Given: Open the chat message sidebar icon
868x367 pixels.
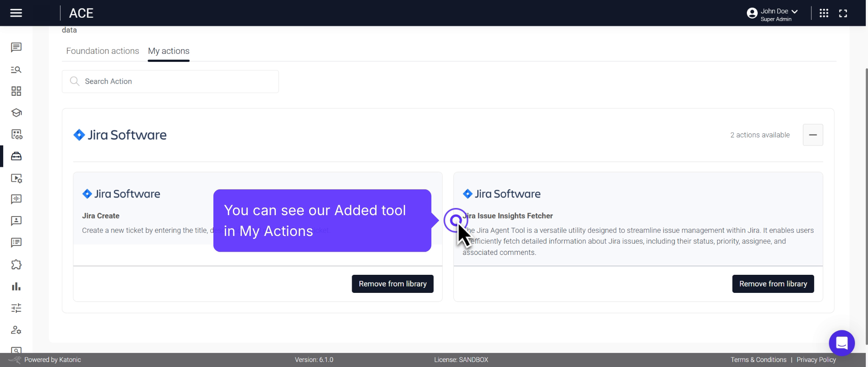Looking at the screenshot, I should tap(16, 47).
